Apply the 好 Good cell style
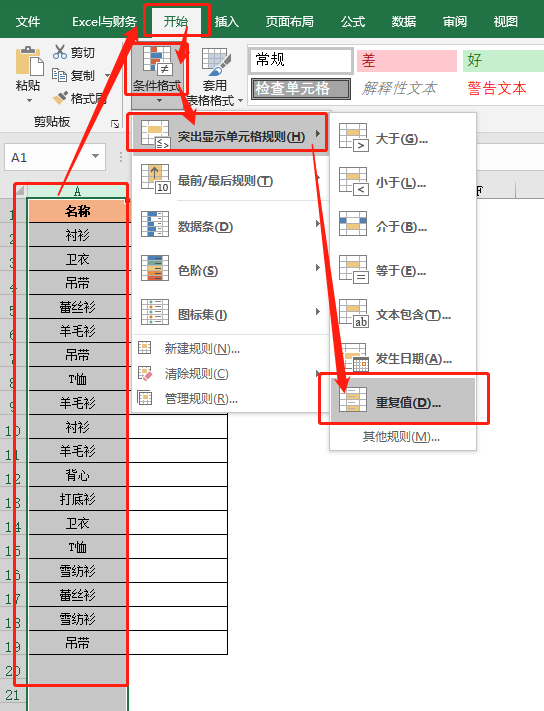 click(503, 61)
